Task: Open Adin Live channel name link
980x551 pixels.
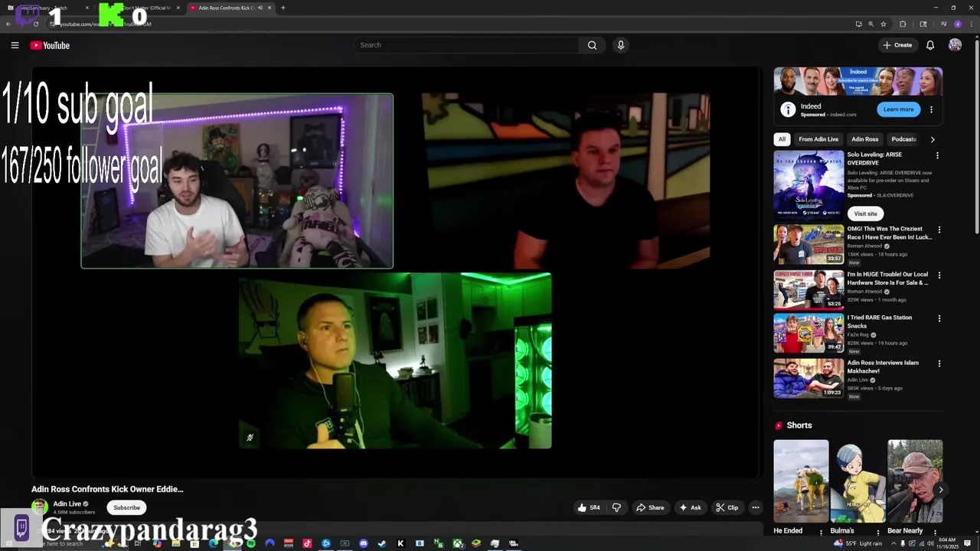Action: (x=67, y=504)
